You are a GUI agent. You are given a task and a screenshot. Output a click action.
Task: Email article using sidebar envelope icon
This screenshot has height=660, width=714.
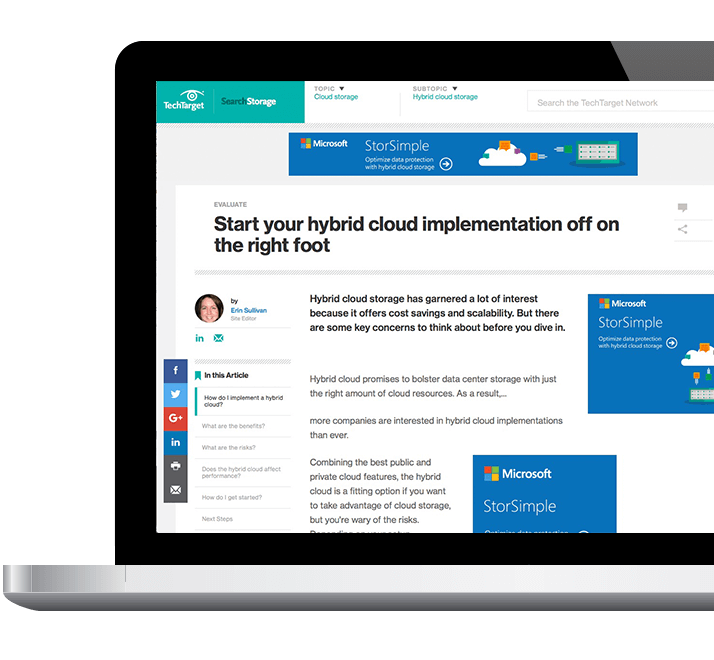pos(175,490)
